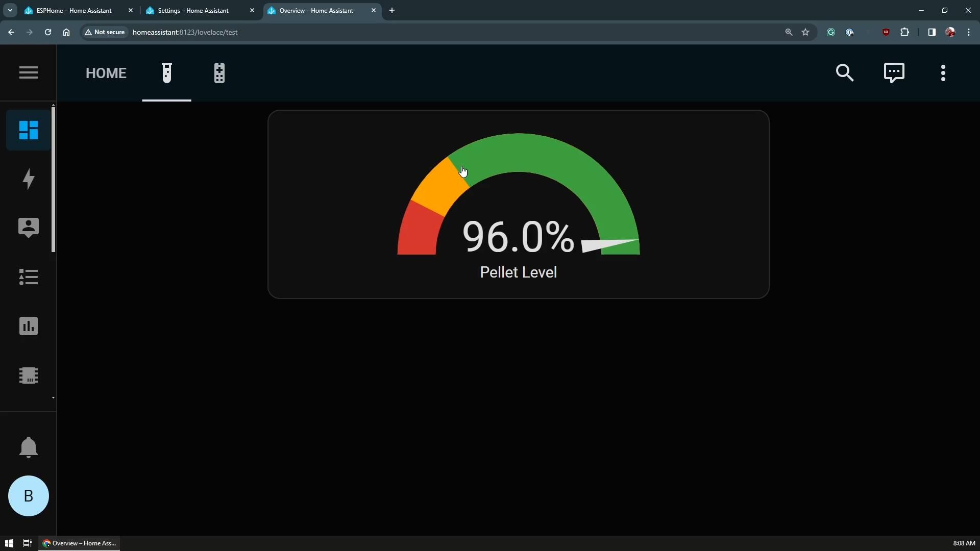Open the ESPHome chip icon in sidebar
980x551 pixels.
29,375
